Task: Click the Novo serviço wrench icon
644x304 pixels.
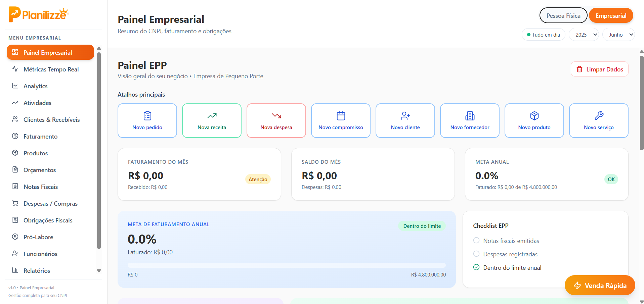Action: click(x=599, y=116)
